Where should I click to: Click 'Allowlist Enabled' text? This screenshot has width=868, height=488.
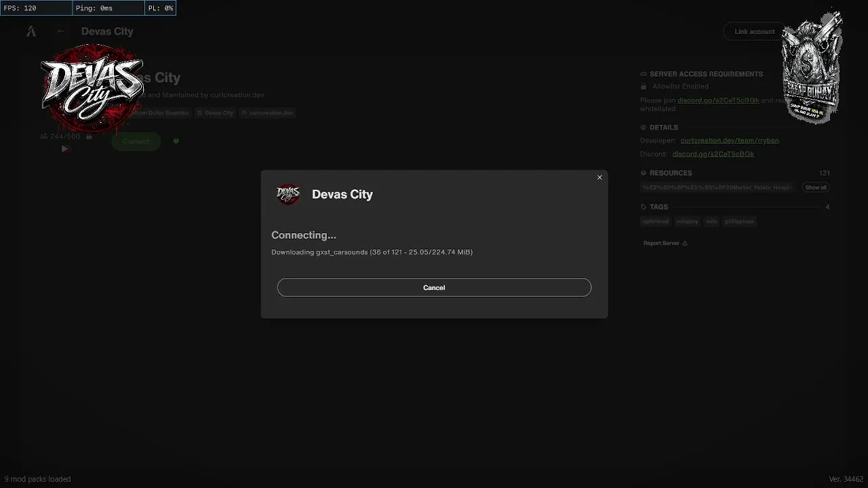tap(680, 87)
